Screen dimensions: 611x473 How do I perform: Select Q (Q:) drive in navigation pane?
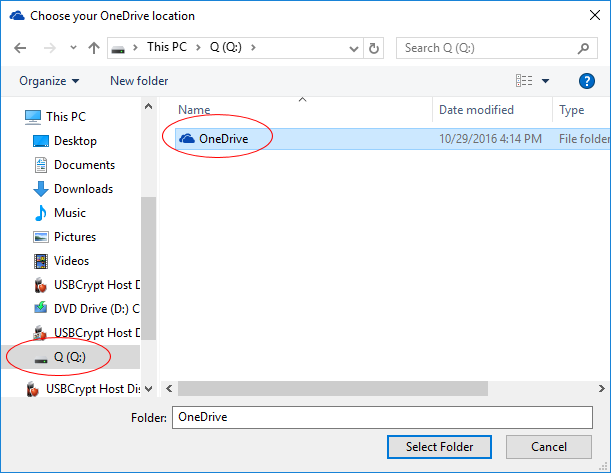(x=70, y=357)
